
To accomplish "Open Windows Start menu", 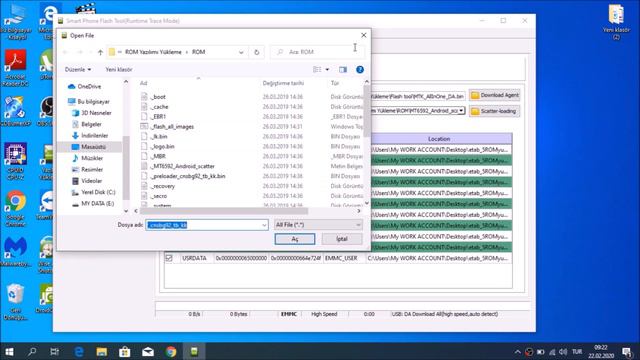I will 9,351.
